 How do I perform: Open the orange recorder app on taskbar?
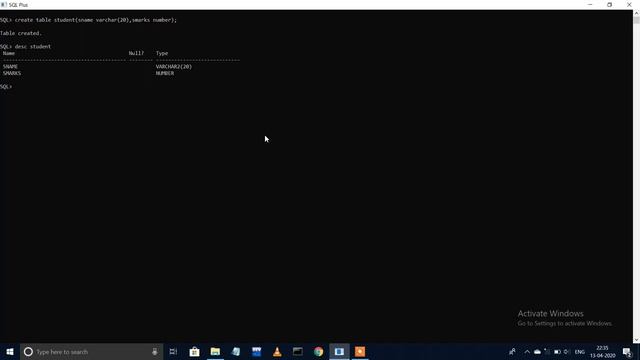(x=360, y=351)
